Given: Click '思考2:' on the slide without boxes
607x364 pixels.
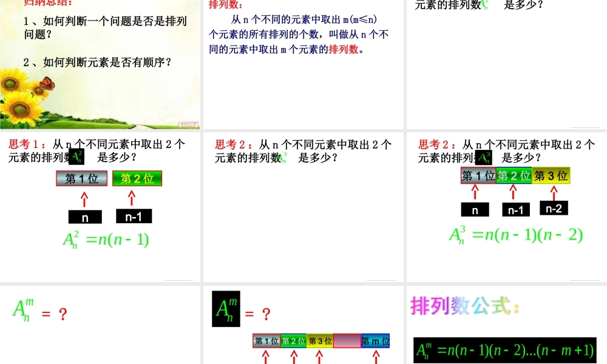Looking at the screenshot, I should click(x=234, y=144).
